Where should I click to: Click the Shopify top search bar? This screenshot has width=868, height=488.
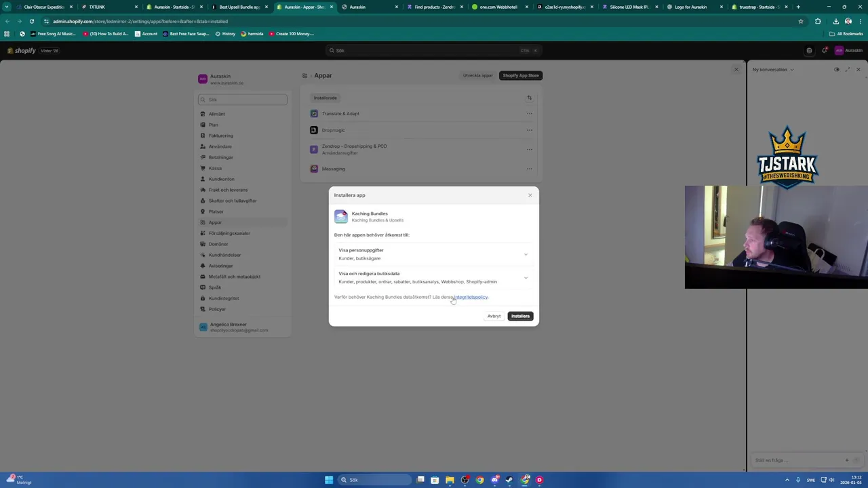[433, 50]
